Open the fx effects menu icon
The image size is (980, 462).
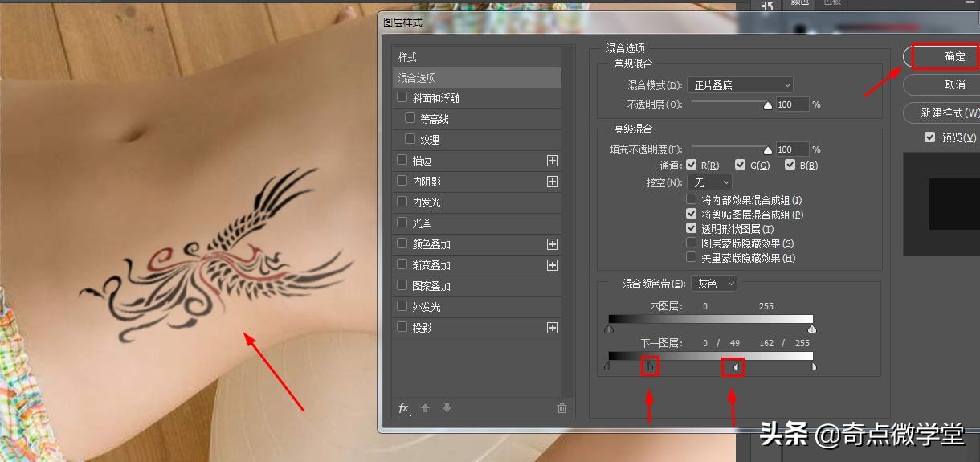(x=404, y=408)
